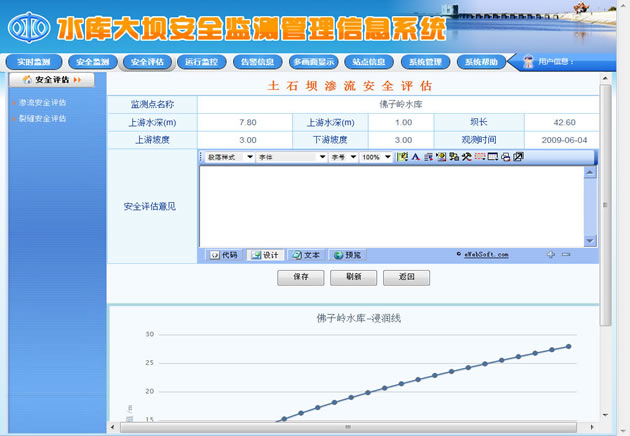Click the orange double-arrow beside 安全评估

pyautogui.click(x=77, y=80)
